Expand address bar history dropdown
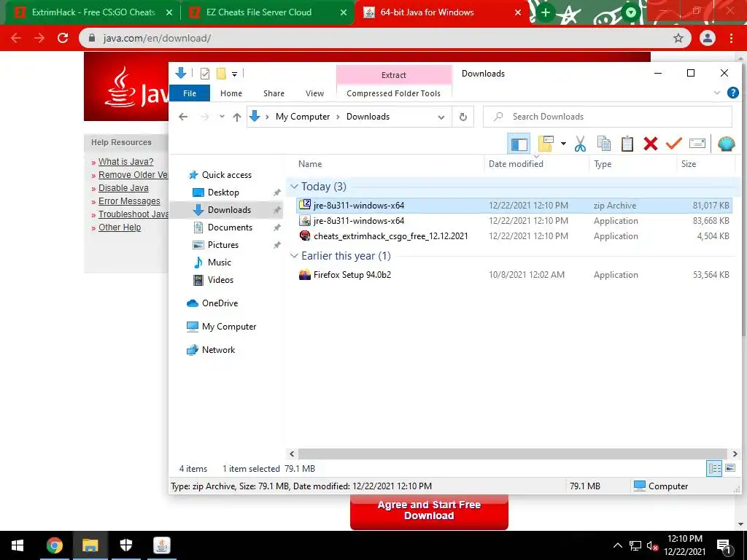This screenshot has width=747, height=560. point(441,117)
